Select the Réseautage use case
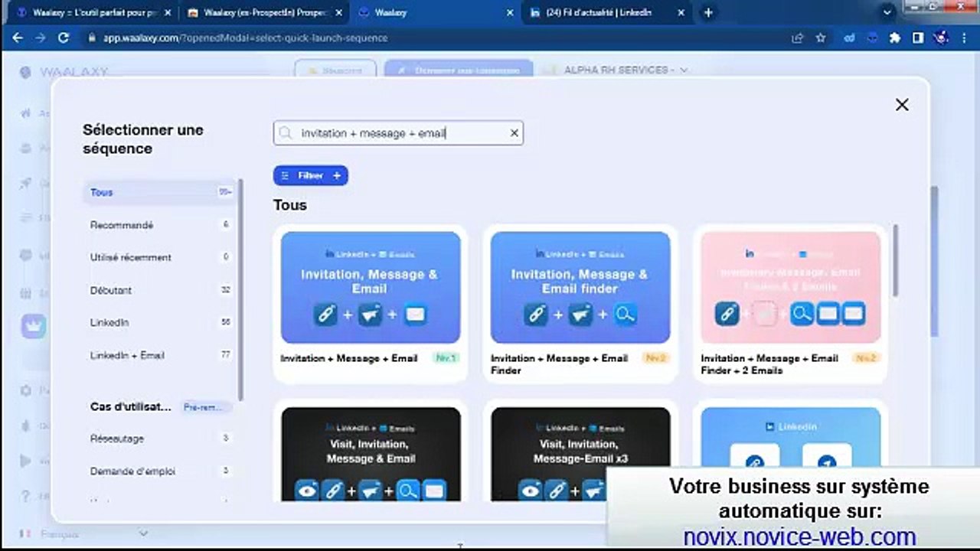The image size is (980, 551). click(x=158, y=439)
